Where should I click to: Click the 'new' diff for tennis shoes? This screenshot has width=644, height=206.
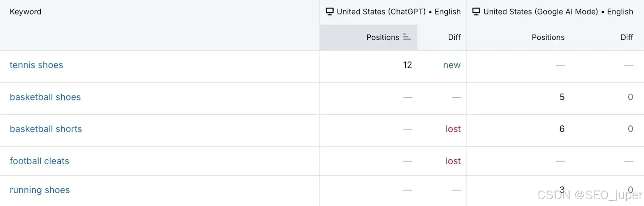click(x=452, y=65)
